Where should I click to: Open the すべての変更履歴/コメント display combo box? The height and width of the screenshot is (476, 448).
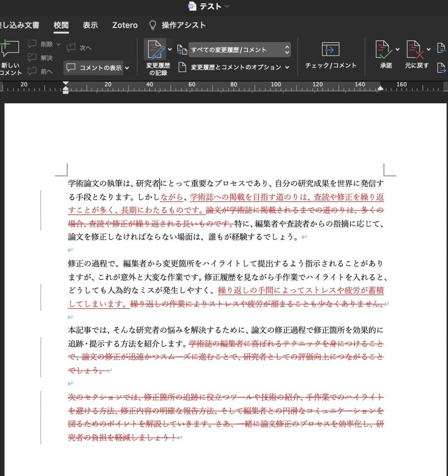pos(239,50)
